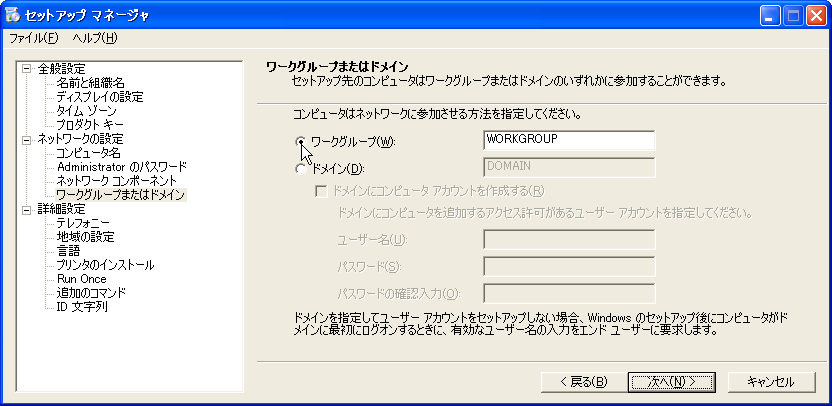Select ネットワーク コンポーネント tree item
The image size is (832, 406).
(x=116, y=181)
